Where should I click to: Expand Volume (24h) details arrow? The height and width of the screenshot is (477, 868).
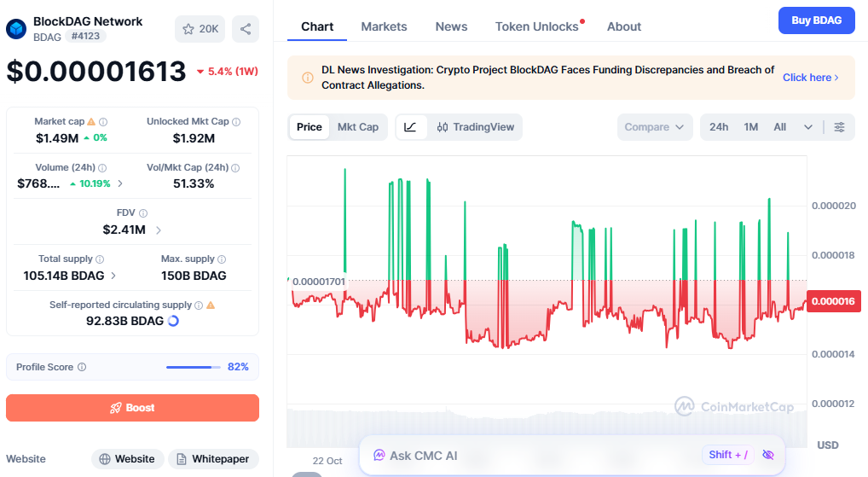click(120, 183)
